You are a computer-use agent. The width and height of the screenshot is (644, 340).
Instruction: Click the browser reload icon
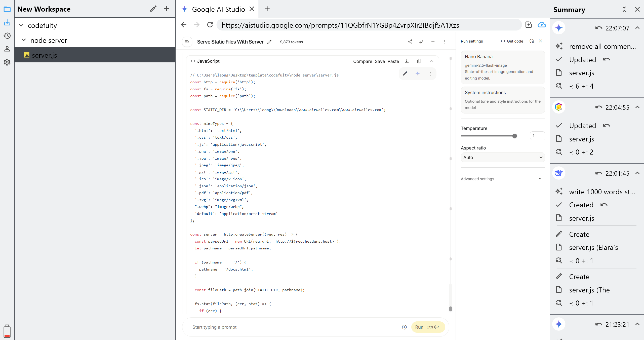pos(210,25)
